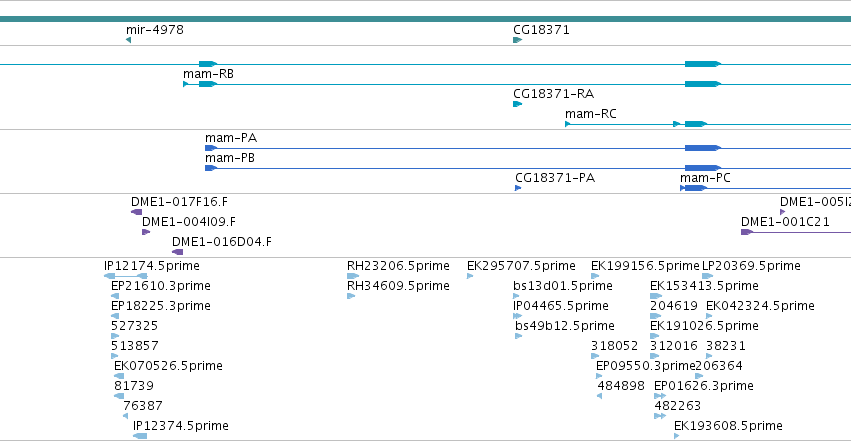
Task: Select the large mam-PB exon block
Action: (x=702, y=168)
